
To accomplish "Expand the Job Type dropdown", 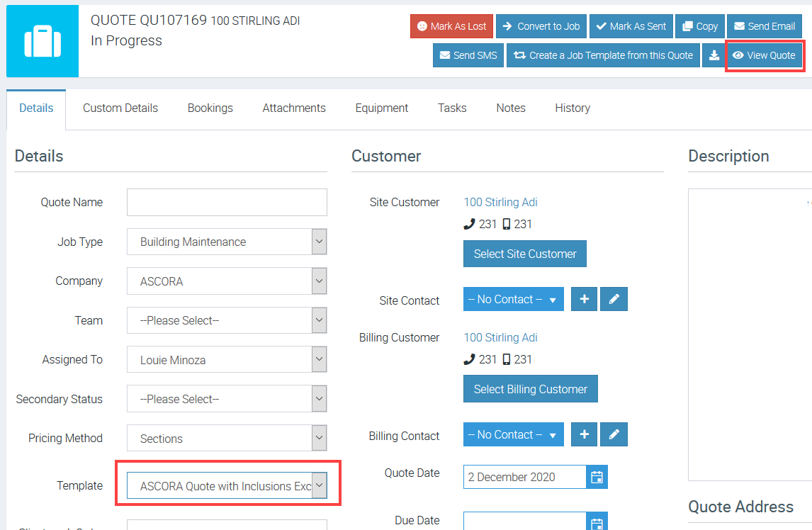I will tap(319, 242).
